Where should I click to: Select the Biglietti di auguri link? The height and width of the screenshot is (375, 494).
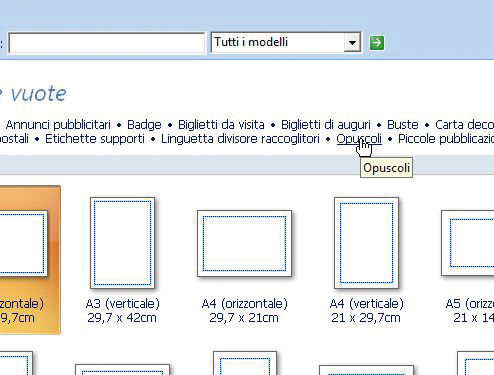tap(326, 125)
